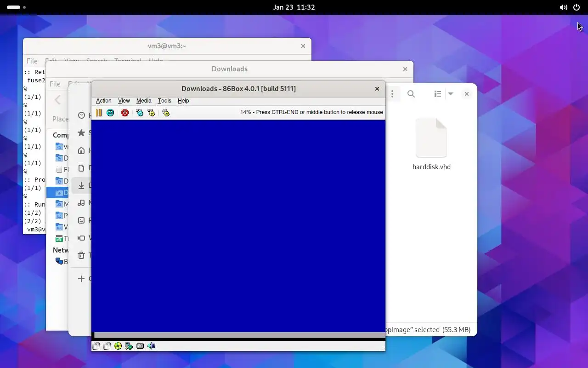Close the terminal window vm3@vm3

click(303, 46)
